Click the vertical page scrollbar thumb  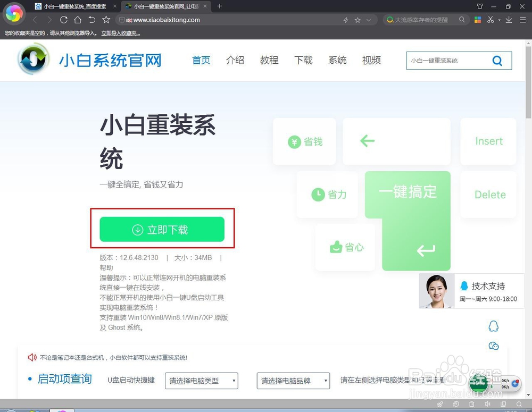pyautogui.click(x=528, y=82)
